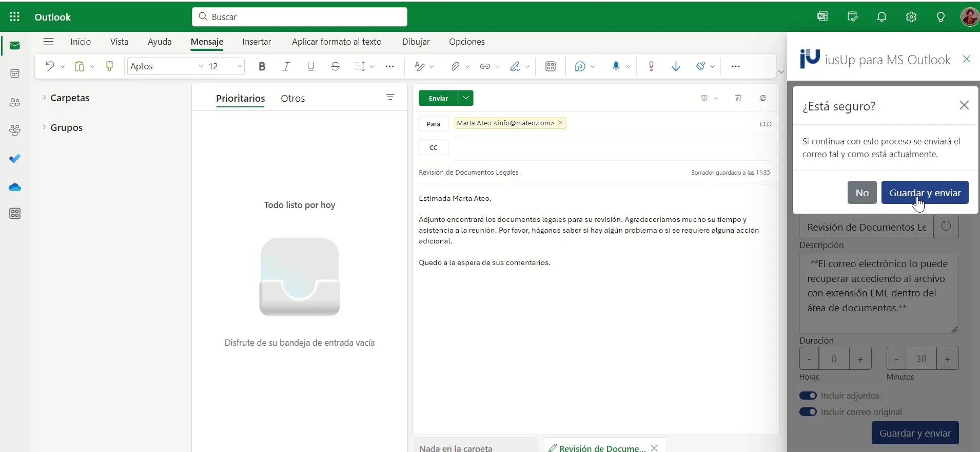The height and width of the screenshot is (452, 980).
Task: Click the Buscar search field
Action: click(x=300, y=17)
